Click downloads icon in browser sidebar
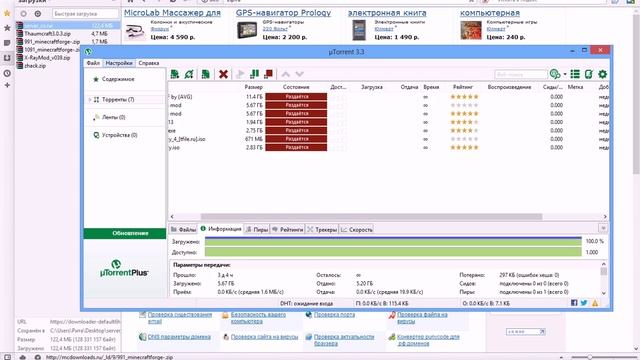 (7, 58)
